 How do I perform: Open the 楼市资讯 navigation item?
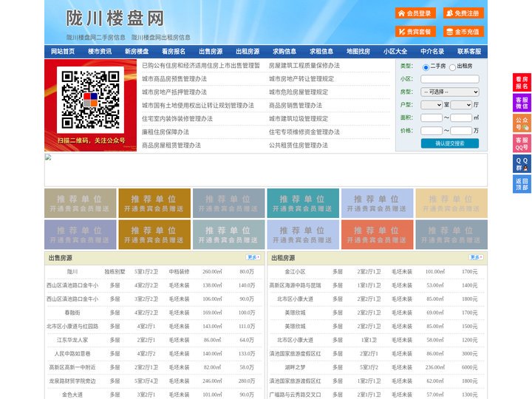100,52
